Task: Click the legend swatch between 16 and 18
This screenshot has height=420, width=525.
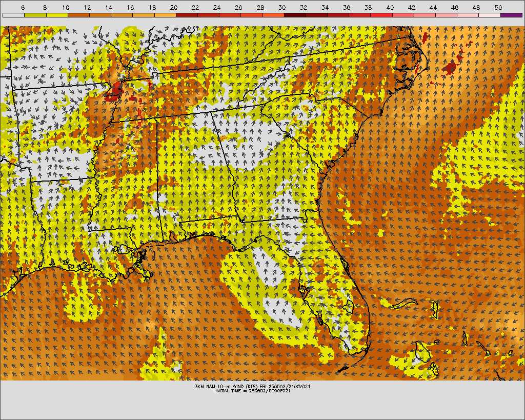Action: point(144,15)
